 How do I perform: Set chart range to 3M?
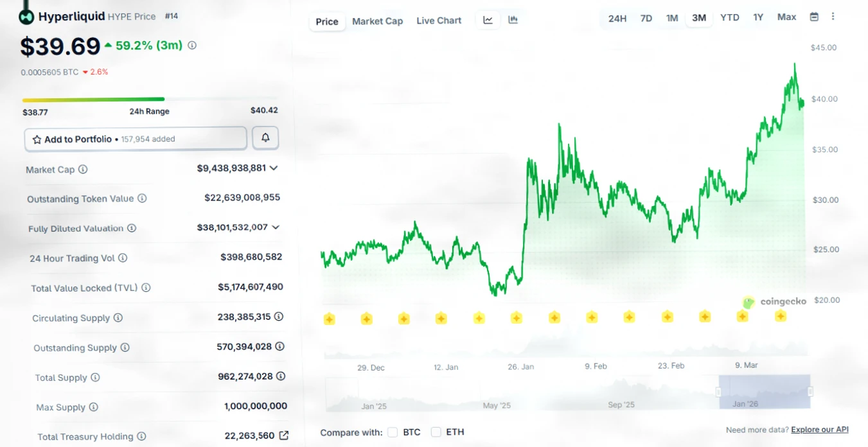tap(699, 18)
